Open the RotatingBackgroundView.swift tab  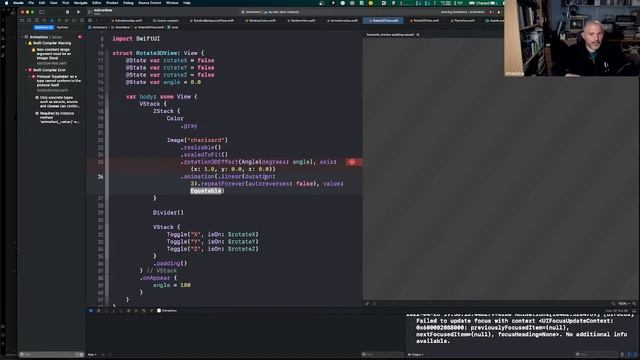tap(211, 20)
